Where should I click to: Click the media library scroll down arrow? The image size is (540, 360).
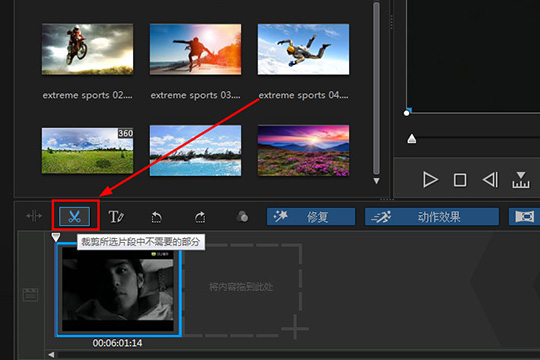pos(376,181)
